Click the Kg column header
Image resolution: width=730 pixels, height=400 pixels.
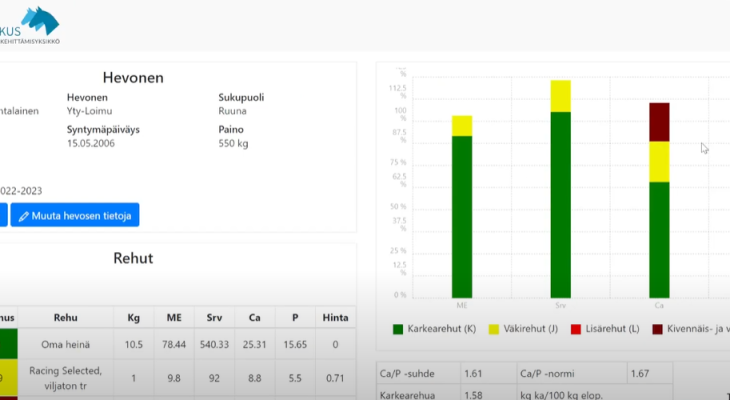click(x=133, y=318)
